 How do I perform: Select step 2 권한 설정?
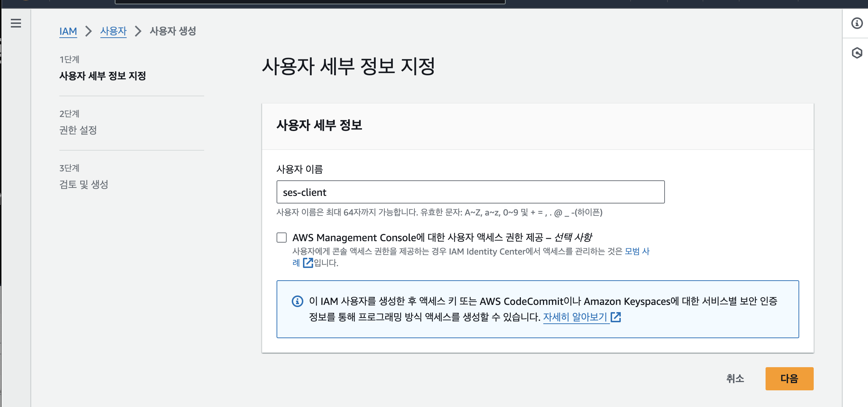pyautogui.click(x=78, y=130)
